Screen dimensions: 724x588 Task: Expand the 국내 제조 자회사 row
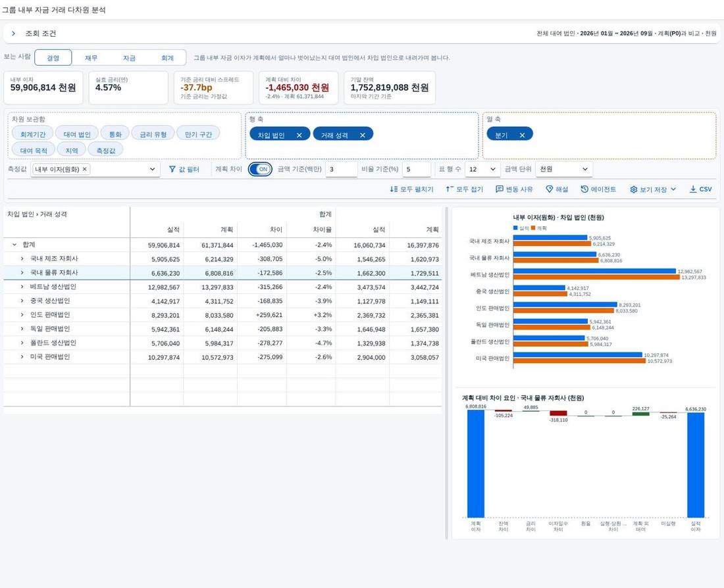coord(22,258)
